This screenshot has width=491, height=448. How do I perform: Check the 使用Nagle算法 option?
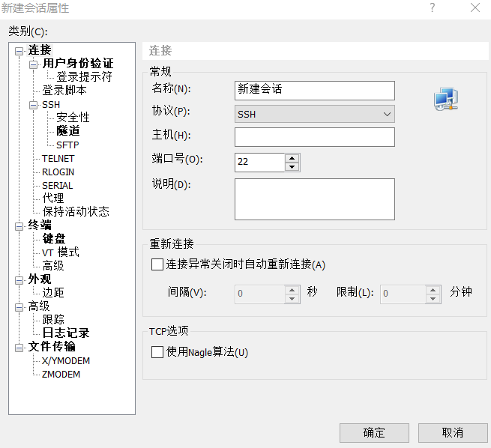click(157, 352)
